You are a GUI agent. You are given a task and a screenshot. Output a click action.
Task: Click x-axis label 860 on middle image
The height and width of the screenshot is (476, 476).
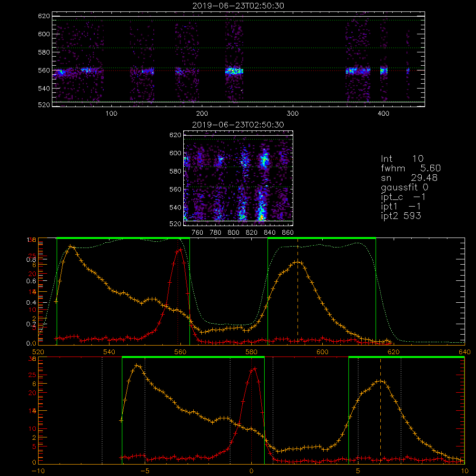click(x=288, y=233)
